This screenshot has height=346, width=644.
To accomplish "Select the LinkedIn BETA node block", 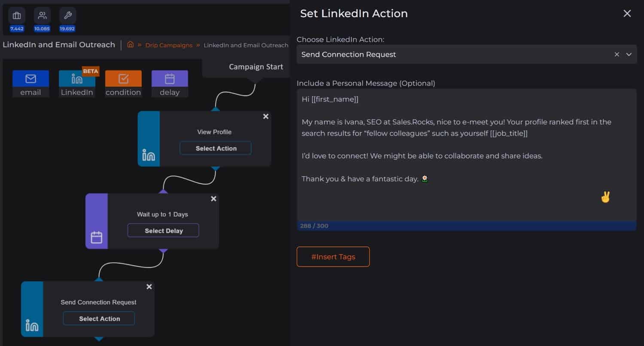I will [x=77, y=84].
